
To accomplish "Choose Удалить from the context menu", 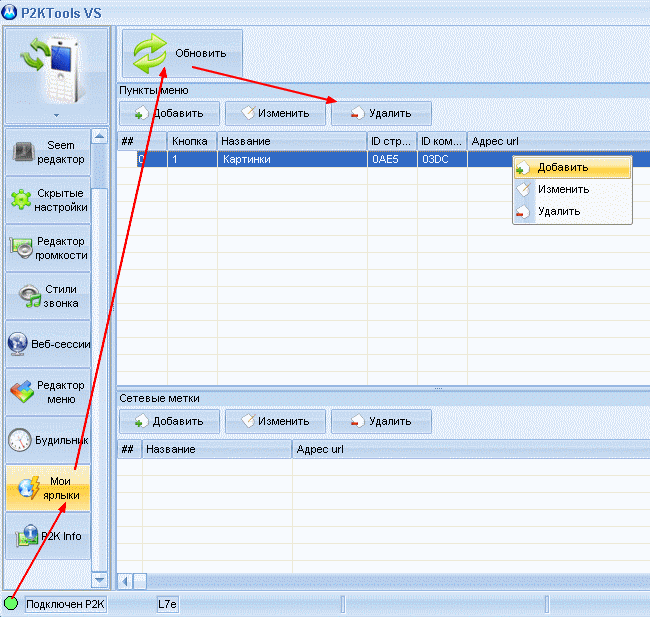I will click(x=572, y=211).
